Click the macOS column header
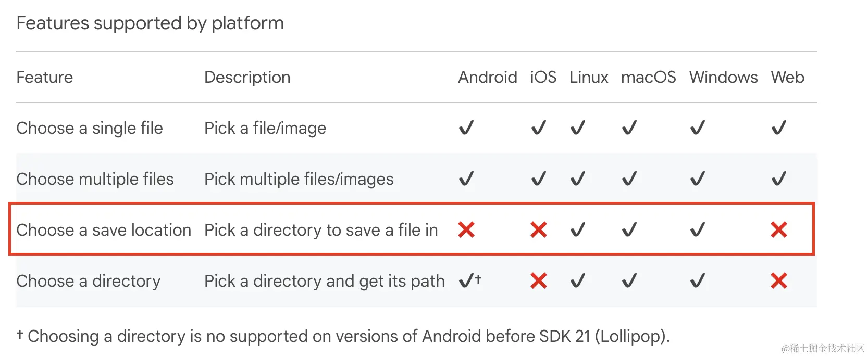This screenshot has height=357, width=868. (649, 77)
